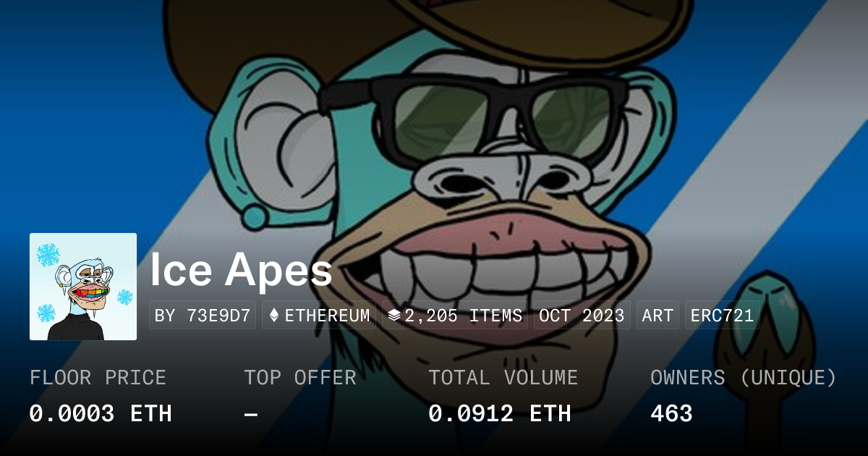Open the Ice Apes collection avatar thumbnail

click(83, 287)
